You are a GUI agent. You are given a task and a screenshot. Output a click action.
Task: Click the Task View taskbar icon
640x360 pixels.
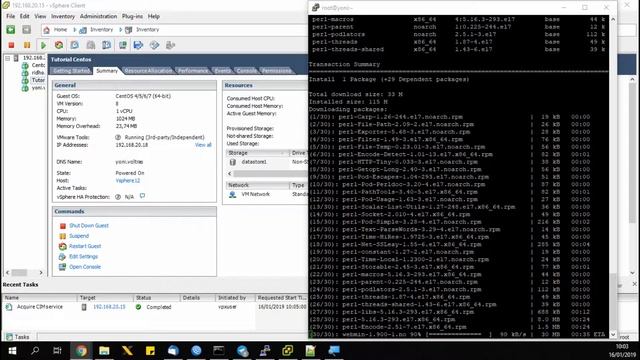pyautogui.click(x=57, y=351)
